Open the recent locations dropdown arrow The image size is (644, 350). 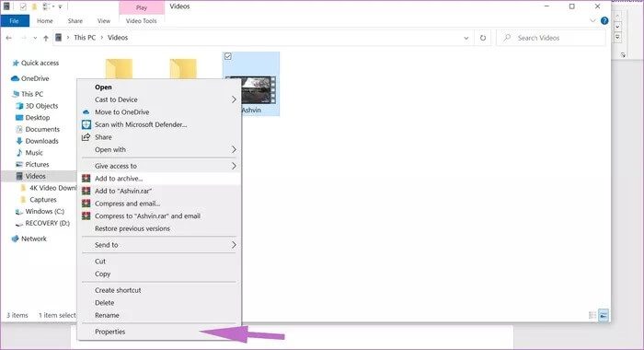point(35,38)
